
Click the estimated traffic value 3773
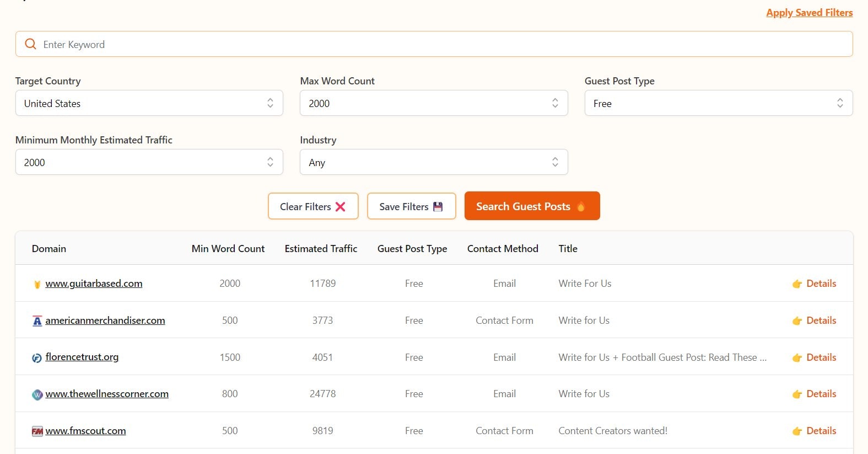tap(323, 321)
